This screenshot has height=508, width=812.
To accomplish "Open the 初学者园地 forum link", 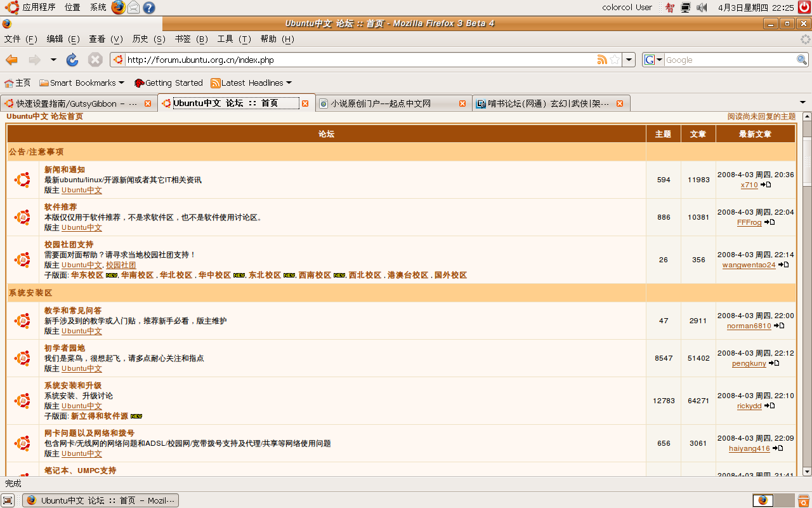I will point(65,348).
